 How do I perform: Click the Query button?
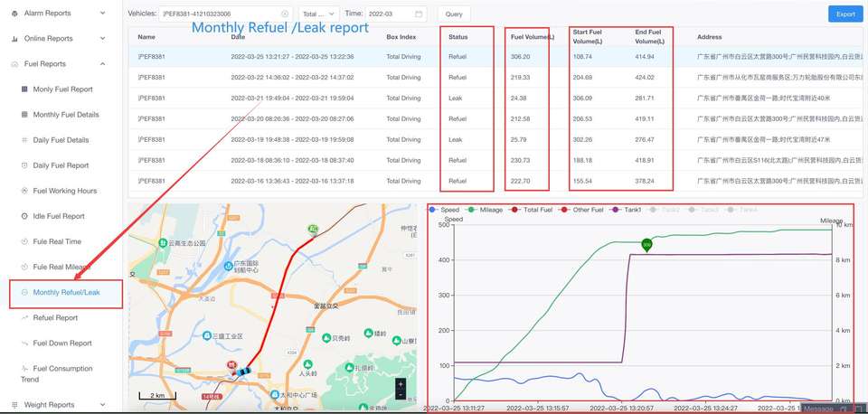(x=454, y=14)
